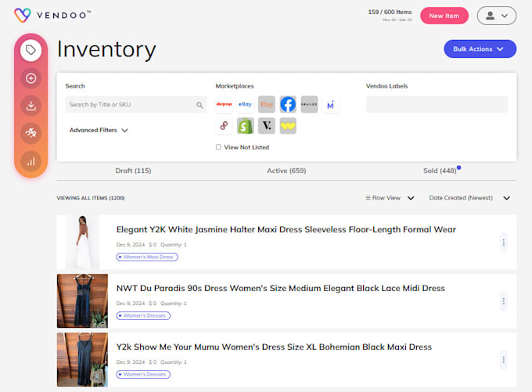Filter by Grailed marketplace icon
This screenshot has height=392, width=532.
[x=309, y=104]
